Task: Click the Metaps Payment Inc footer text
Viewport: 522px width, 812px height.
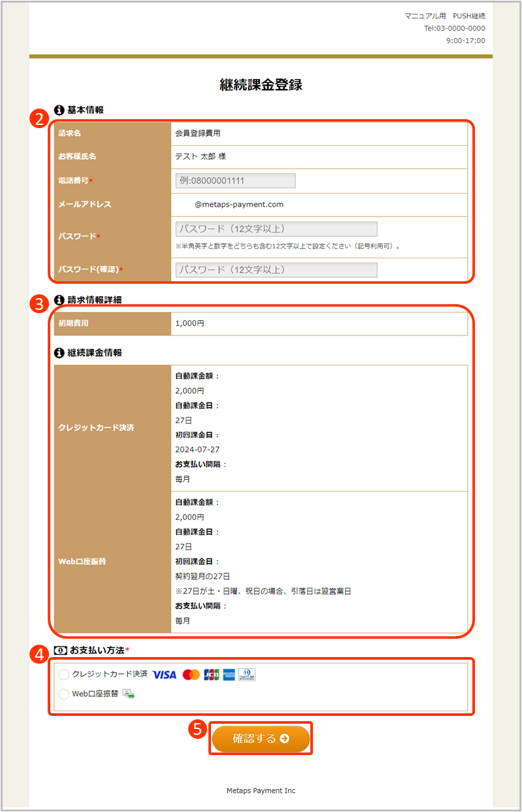Action: (261, 790)
